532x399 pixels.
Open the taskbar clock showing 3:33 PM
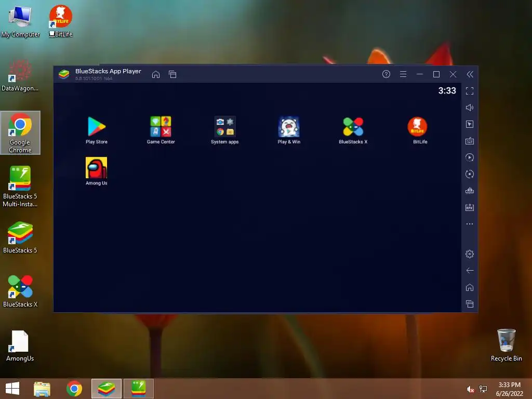coord(509,389)
